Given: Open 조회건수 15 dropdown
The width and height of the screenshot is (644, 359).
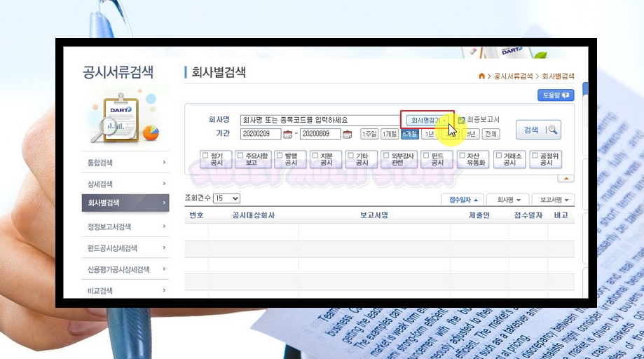Looking at the screenshot, I should point(226,198).
